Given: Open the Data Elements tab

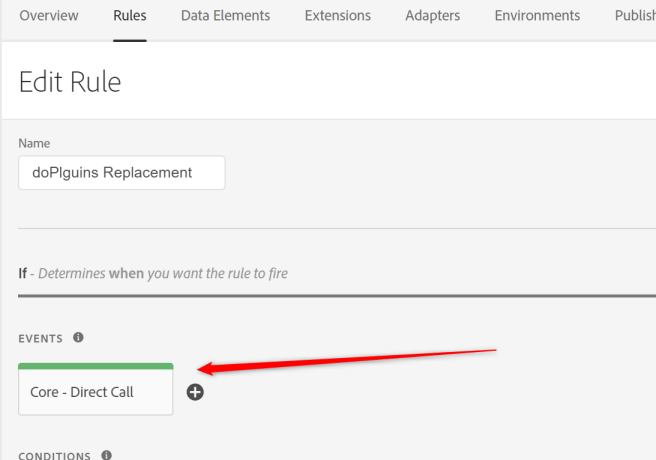Looking at the screenshot, I should coord(225,16).
